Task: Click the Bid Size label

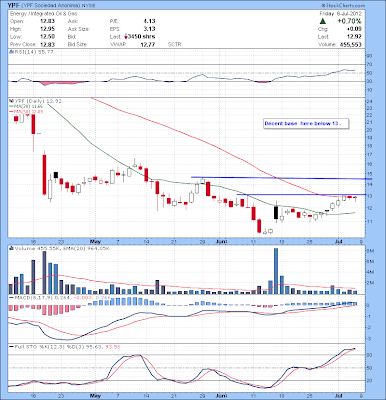Action: click(x=78, y=44)
